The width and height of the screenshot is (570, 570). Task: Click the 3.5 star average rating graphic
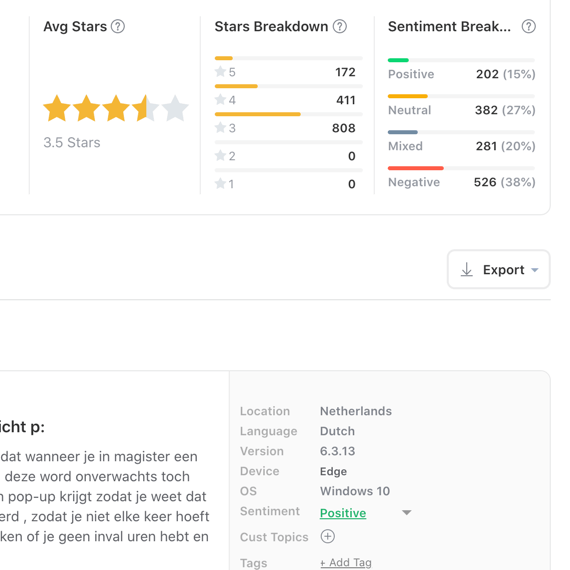pos(116,108)
